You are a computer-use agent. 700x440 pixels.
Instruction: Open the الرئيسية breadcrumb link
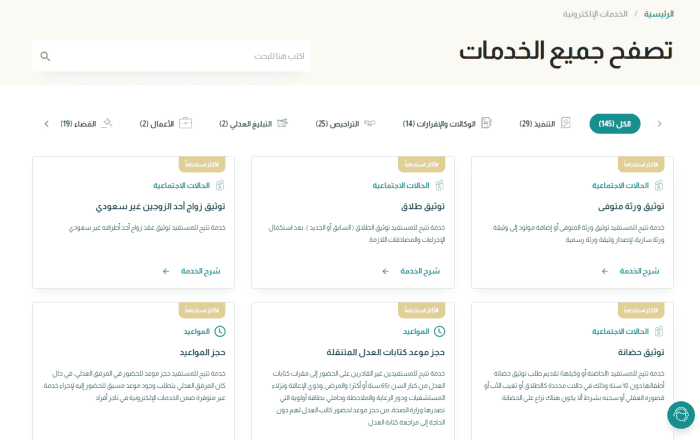pyautogui.click(x=658, y=14)
